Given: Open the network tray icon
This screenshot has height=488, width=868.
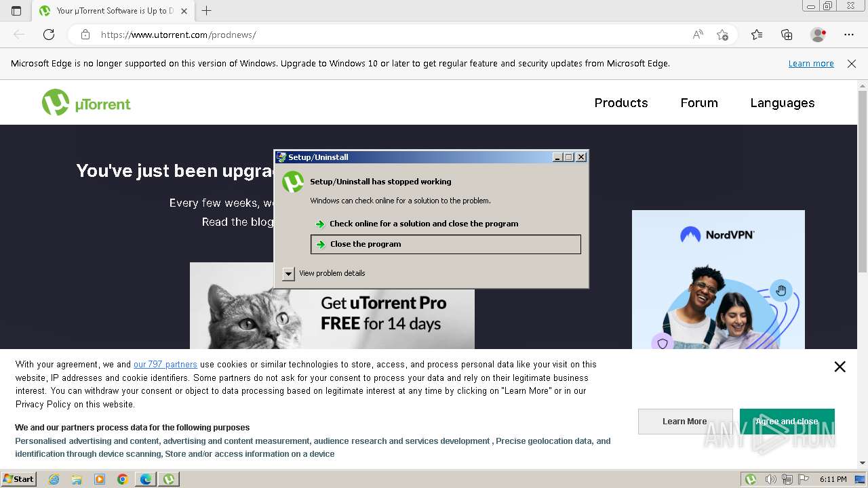Looking at the screenshot, I should (787, 479).
